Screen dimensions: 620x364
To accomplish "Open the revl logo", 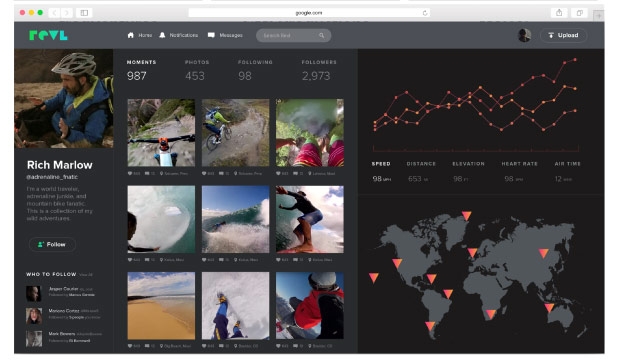I will (48, 35).
